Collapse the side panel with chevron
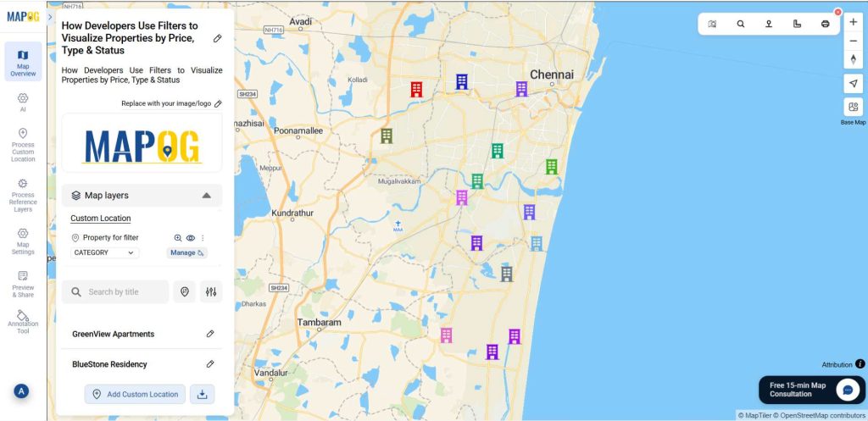Viewport: 868px width, 421px height. pos(51,17)
